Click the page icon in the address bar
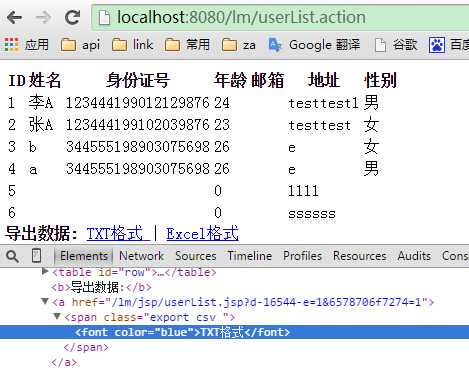This screenshot has height=370, width=469. pos(104,17)
